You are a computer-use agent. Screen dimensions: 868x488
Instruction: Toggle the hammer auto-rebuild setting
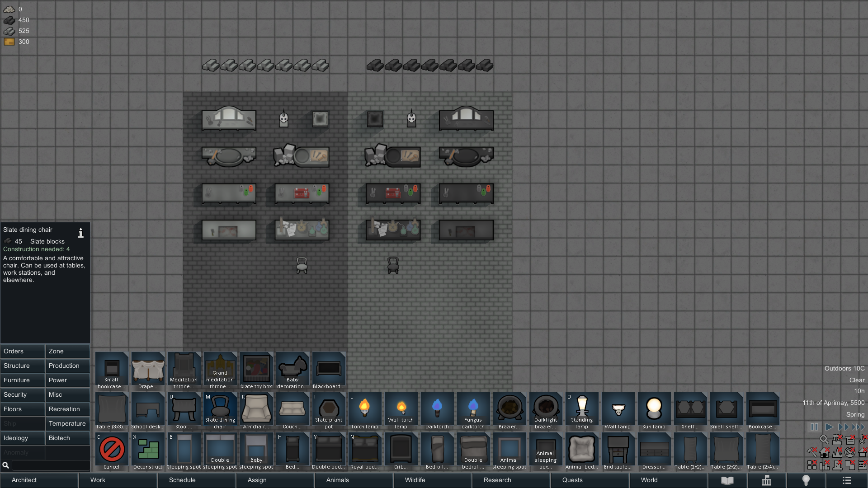(812, 452)
